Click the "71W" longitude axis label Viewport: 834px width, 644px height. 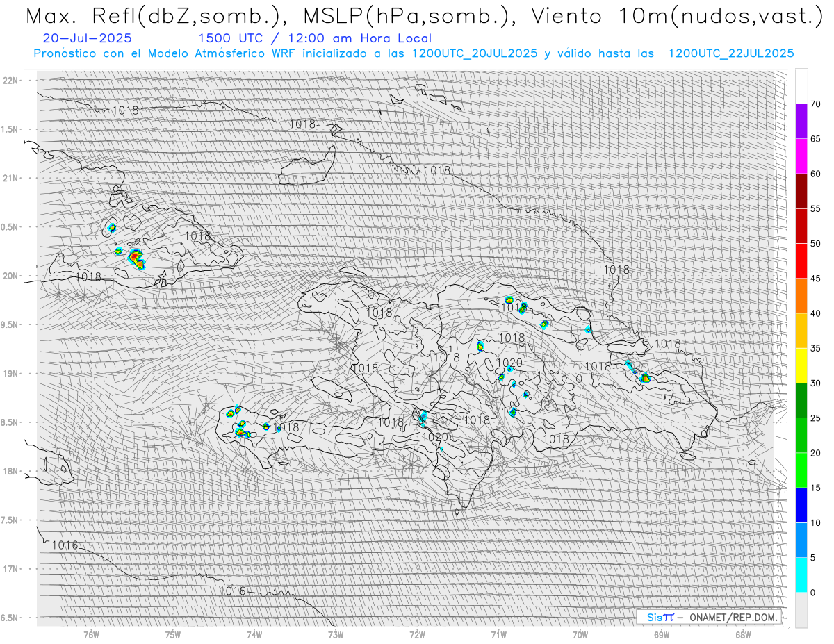(498, 634)
